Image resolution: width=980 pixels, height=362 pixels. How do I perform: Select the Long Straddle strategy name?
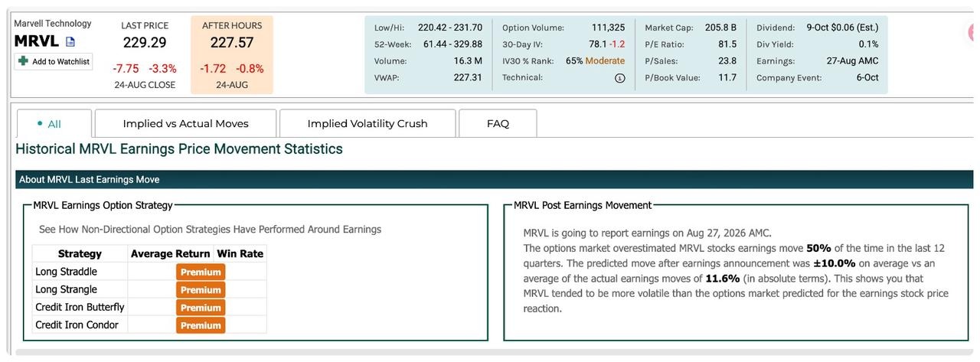[67, 272]
